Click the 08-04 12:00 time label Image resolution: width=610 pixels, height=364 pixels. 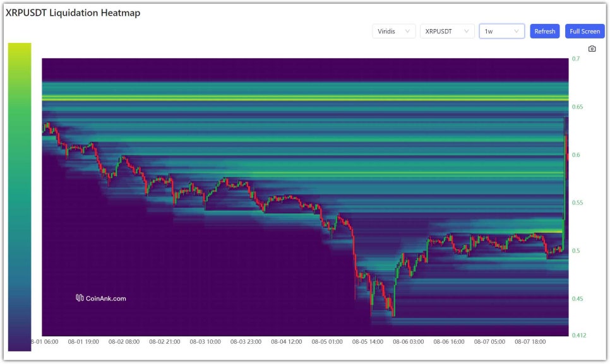coord(286,341)
